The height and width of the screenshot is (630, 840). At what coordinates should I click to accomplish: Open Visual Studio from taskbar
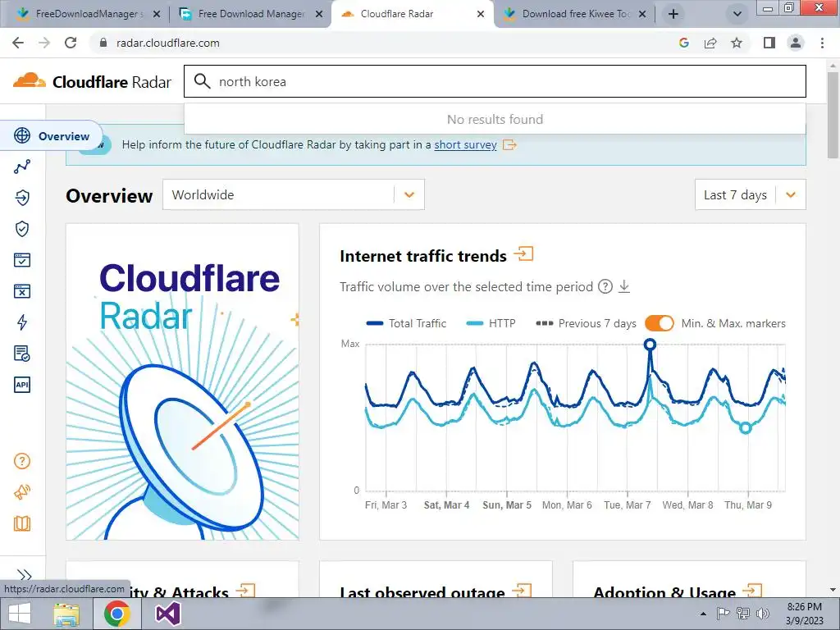(x=167, y=614)
